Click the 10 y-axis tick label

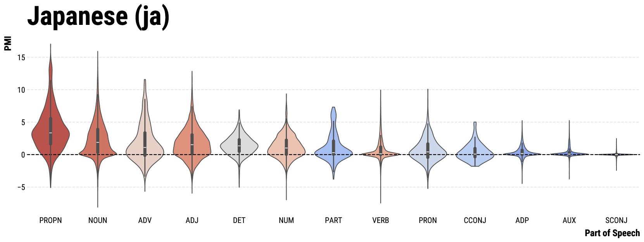pyautogui.click(x=21, y=90)
